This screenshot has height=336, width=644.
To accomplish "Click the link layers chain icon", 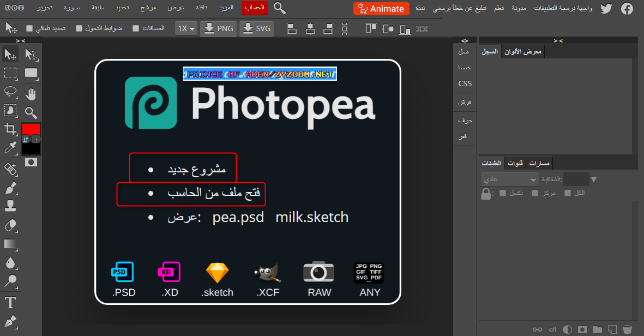I will coord(537,329).
